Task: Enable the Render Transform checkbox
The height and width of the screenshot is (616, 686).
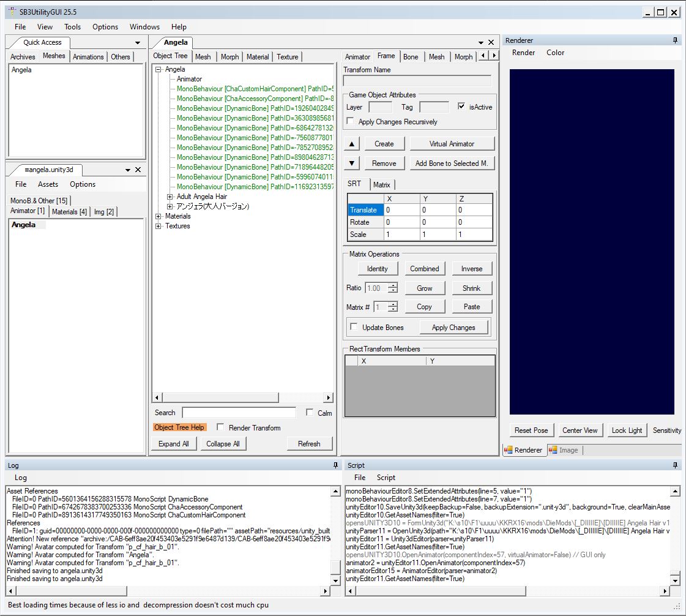Action: (x=221, y=427)
